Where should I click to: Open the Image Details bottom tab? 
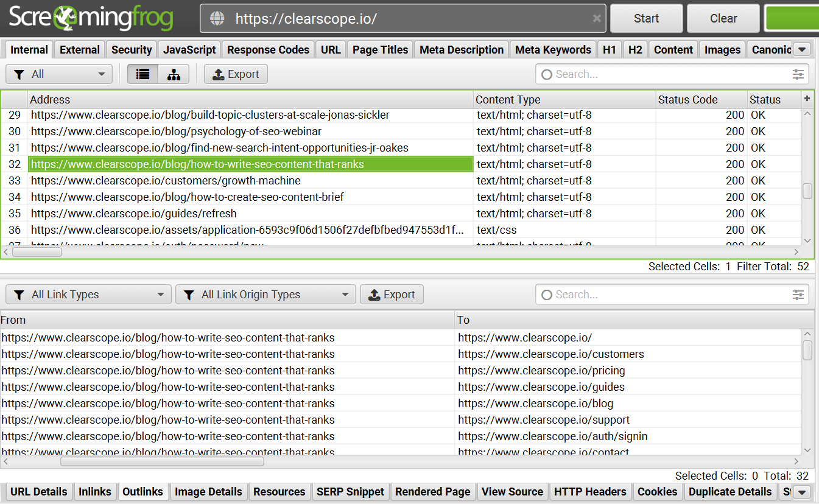click(208, 492)
